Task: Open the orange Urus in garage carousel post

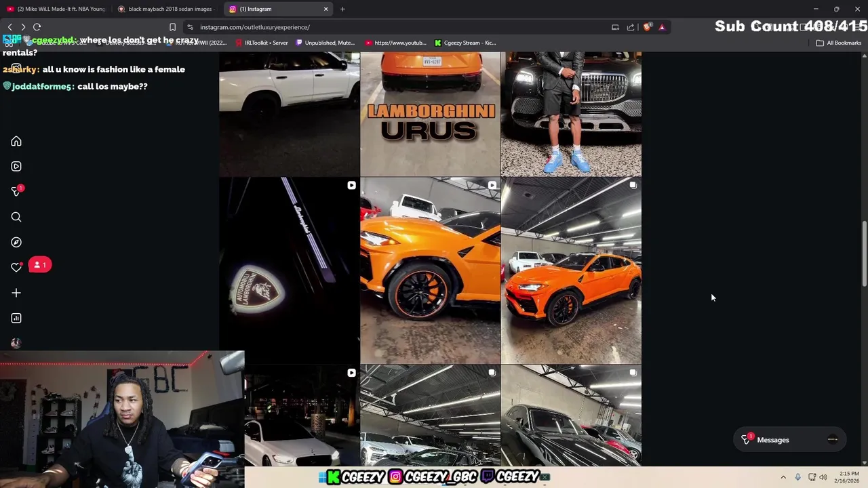Action: (571, 270)
